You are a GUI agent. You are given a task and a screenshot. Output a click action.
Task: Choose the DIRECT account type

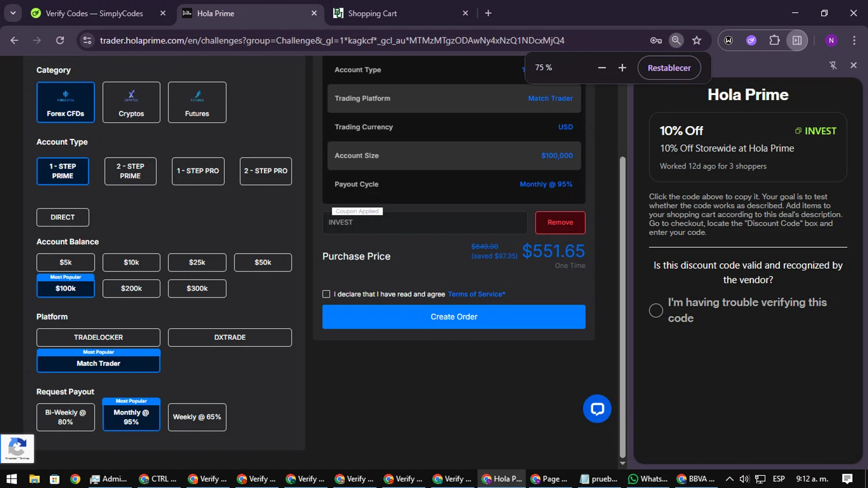[x=62, y=218]
